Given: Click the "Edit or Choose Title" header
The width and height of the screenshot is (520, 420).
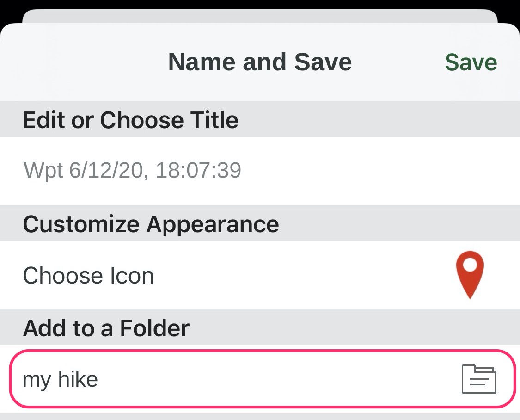Looking at the screenshot, I should (131, 120).
